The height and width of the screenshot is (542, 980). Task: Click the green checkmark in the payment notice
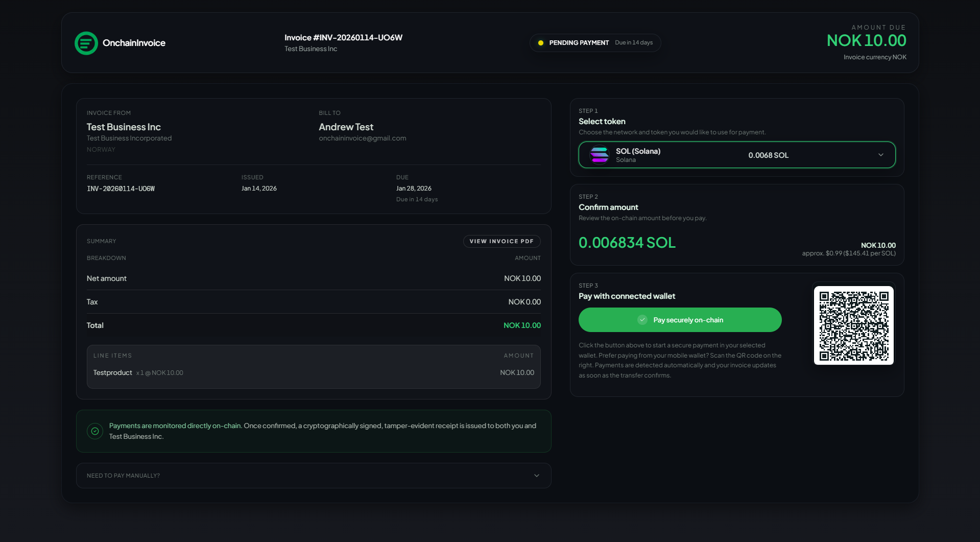(x=94, y=431)
